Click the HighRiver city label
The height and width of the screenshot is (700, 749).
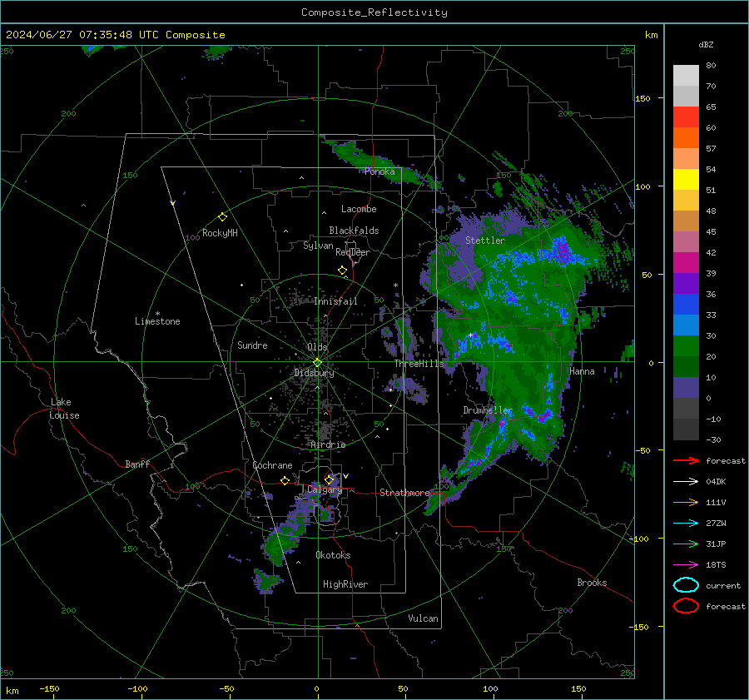point(345,584)
